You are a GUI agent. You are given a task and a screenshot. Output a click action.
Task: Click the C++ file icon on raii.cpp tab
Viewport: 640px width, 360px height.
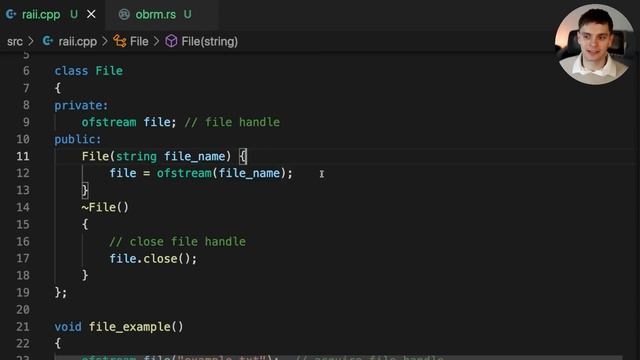(x=11, y=15)
